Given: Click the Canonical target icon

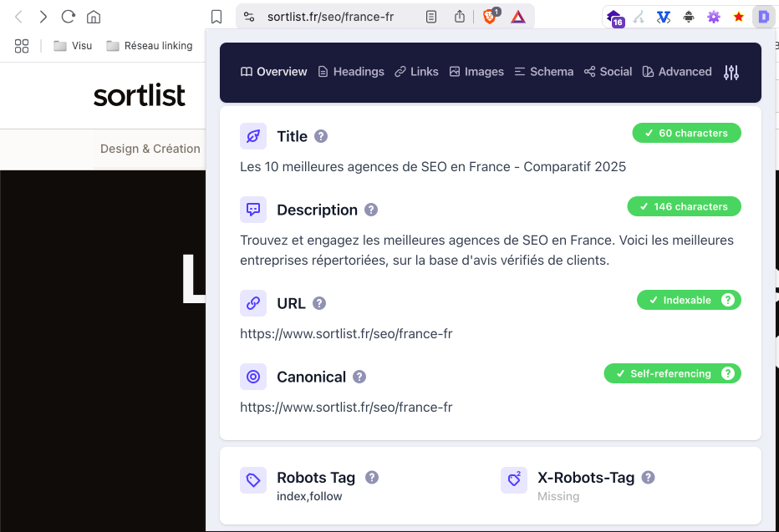Looking at the screenshot, I should coord(253,377).
